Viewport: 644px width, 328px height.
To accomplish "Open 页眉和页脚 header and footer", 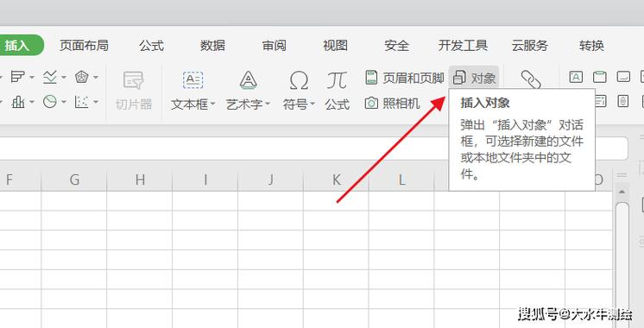I will tap(405, 78).
